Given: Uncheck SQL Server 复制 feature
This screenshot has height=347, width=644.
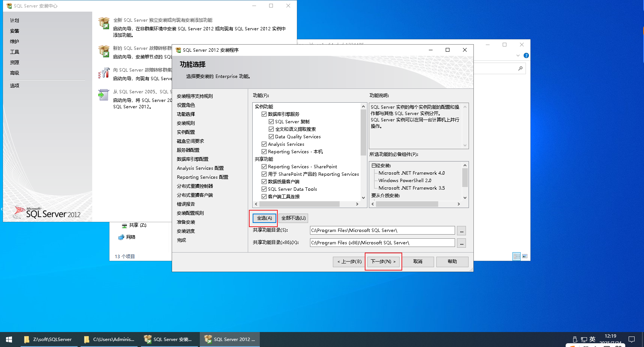Looking at the screenshot, I should (271, 122).
